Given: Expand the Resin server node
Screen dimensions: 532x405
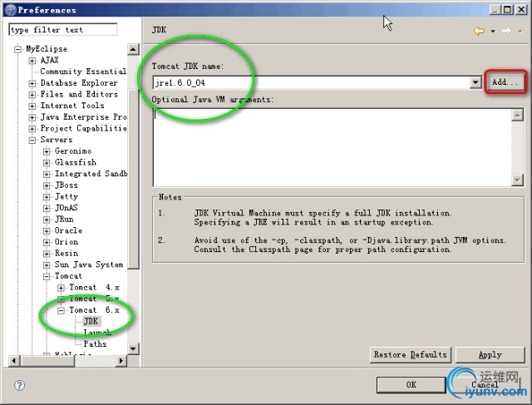Looking at the screenshot, I should click(x=47, y=254).
